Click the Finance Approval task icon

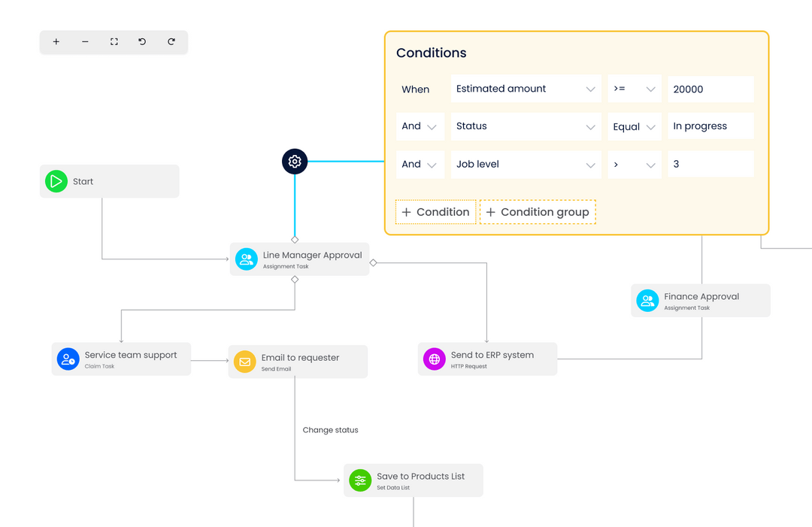[x=647, y=300]
